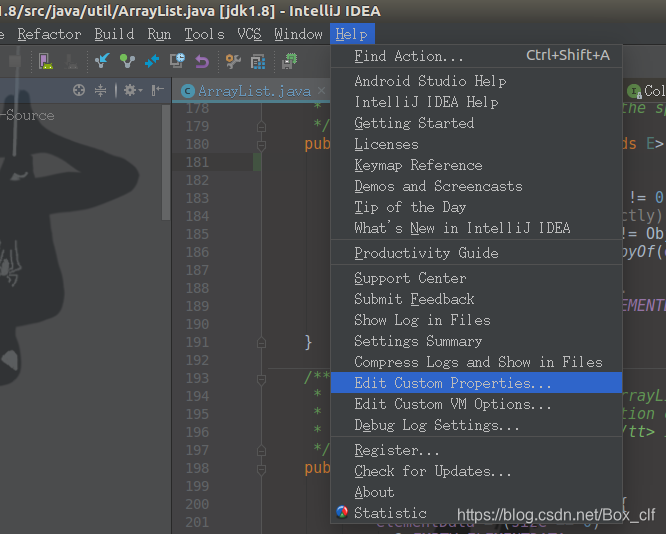Click line number 200 in gutter
Image resolution: width=666 pixels, height=534 pixels.
197,504
